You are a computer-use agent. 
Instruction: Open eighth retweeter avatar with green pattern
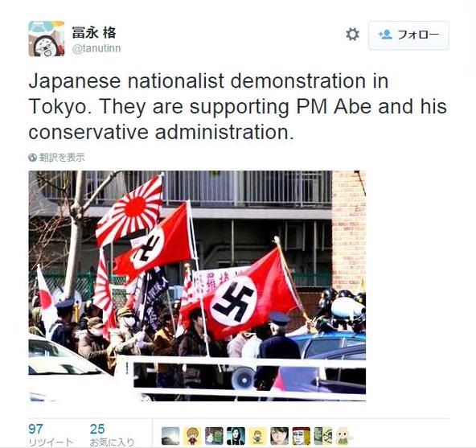pos(323,436)
